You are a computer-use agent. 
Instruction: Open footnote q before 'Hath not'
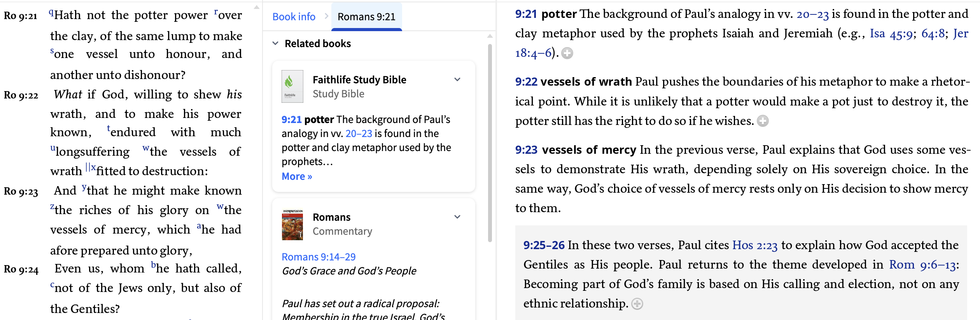51,12
